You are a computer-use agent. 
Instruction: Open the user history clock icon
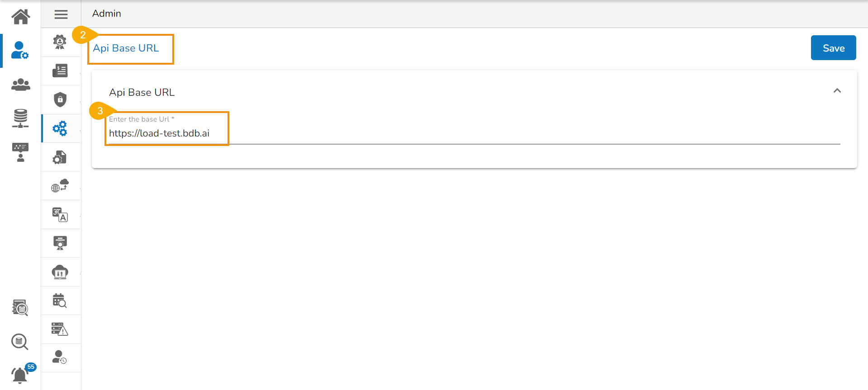tap(60, 357)
